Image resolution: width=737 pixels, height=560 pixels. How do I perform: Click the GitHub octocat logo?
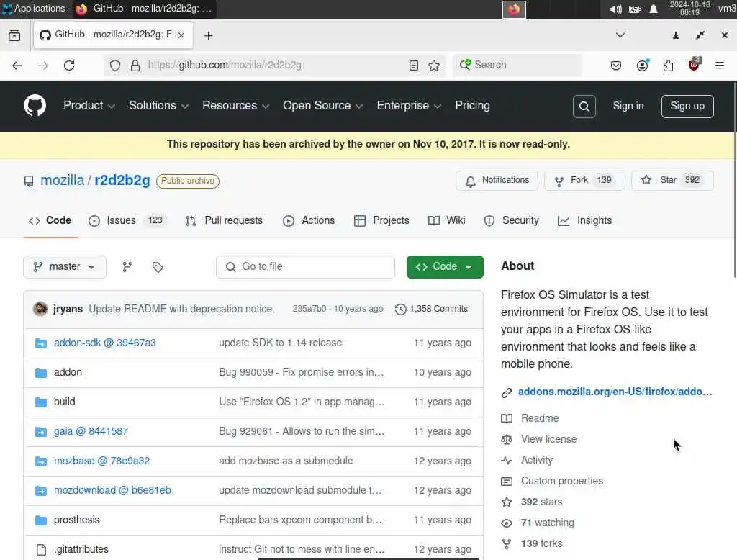click(35, 105)
